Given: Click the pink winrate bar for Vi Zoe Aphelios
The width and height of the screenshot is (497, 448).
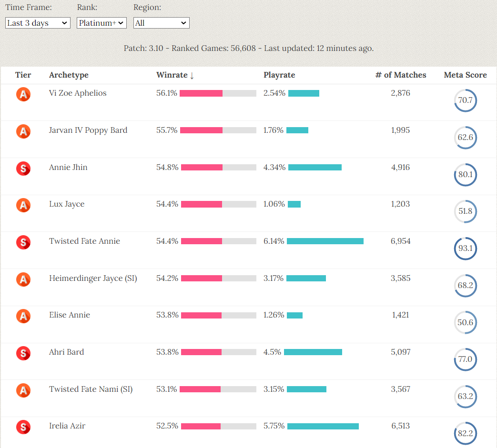Looking at the screenshot, I should coord(201,93).
